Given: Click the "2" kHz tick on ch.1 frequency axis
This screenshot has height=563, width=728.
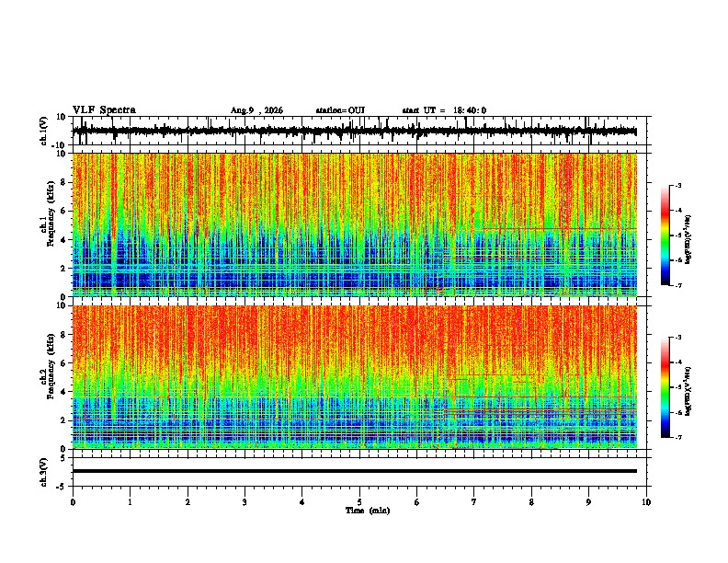Looking at the screenshot, I should click(63, 268).
